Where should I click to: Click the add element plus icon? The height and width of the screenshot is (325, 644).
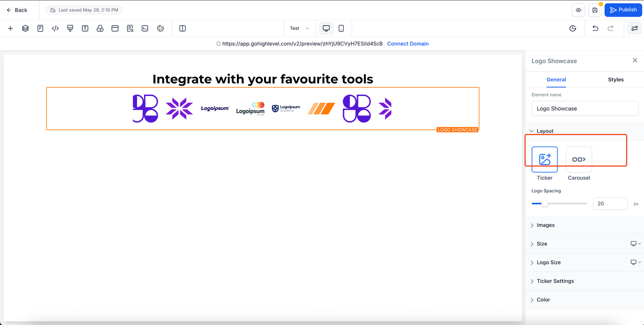click(x=10, y=29)
